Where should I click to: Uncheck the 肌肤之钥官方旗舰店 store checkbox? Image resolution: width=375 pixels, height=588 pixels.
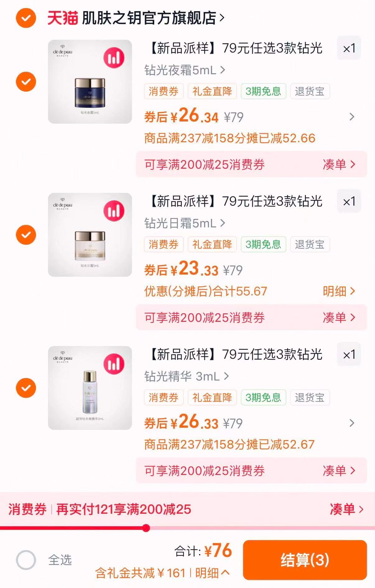click(x=26, y=18)
